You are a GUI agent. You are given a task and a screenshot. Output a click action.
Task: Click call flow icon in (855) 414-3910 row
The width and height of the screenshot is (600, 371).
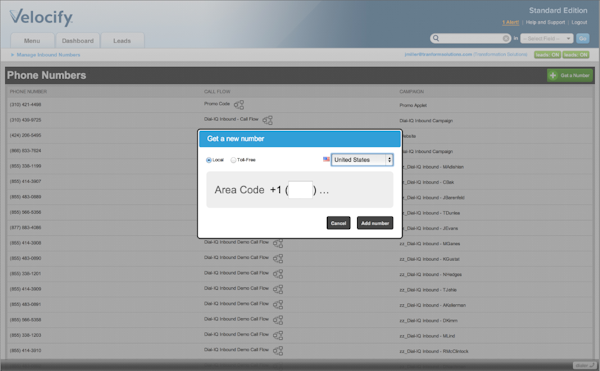point(278,351)
